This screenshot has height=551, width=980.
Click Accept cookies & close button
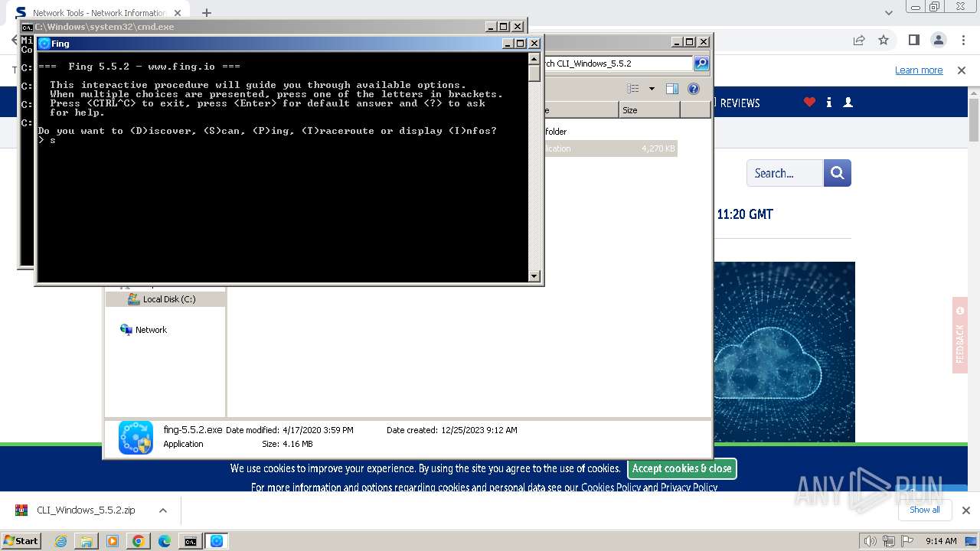coord(682,468)
